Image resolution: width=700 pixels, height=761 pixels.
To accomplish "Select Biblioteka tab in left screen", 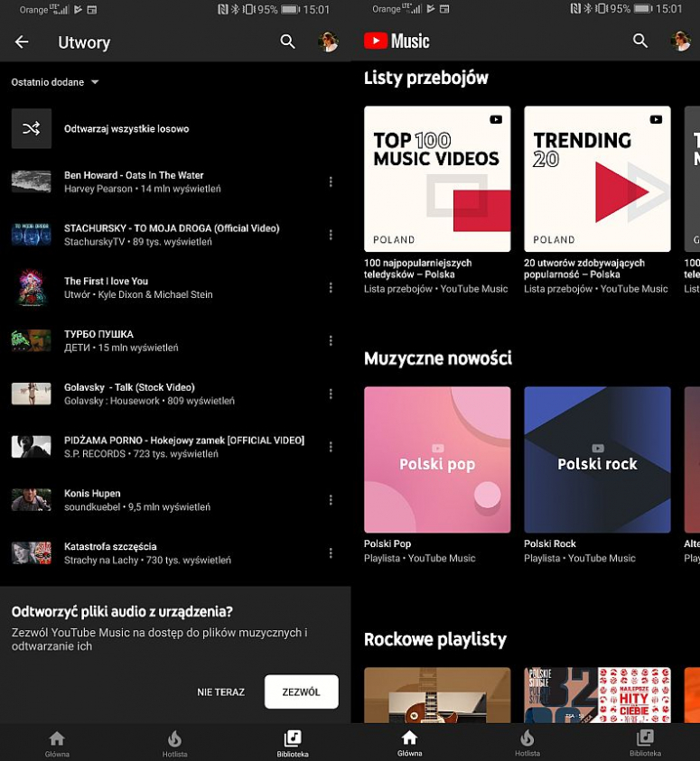I will [x=293, y=744].
